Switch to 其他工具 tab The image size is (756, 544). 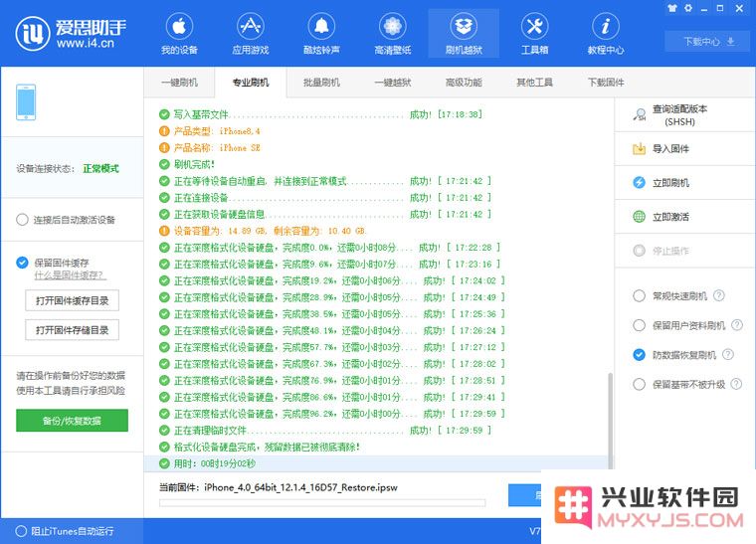(x=534, y=83)
